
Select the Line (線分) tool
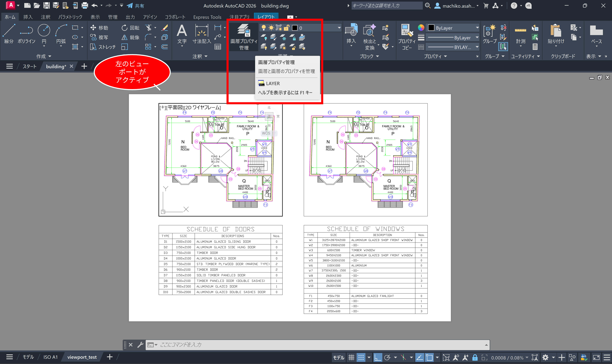tap(9, 31)
